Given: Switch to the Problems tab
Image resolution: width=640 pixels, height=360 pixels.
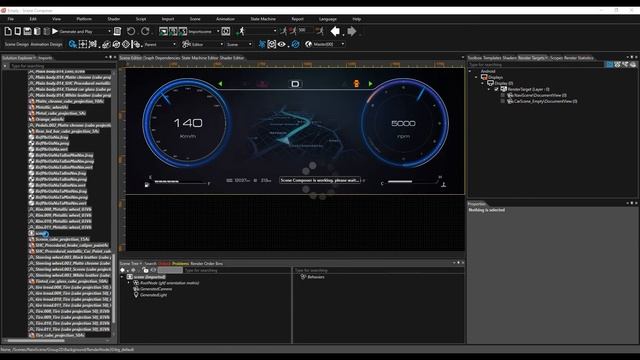Looking at the screenshot, I should [x=180, y=264].
